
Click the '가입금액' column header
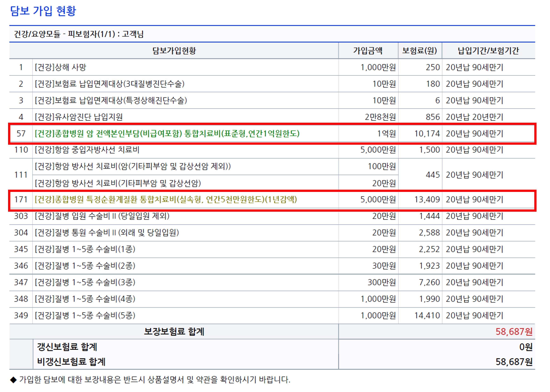(368, 51)
